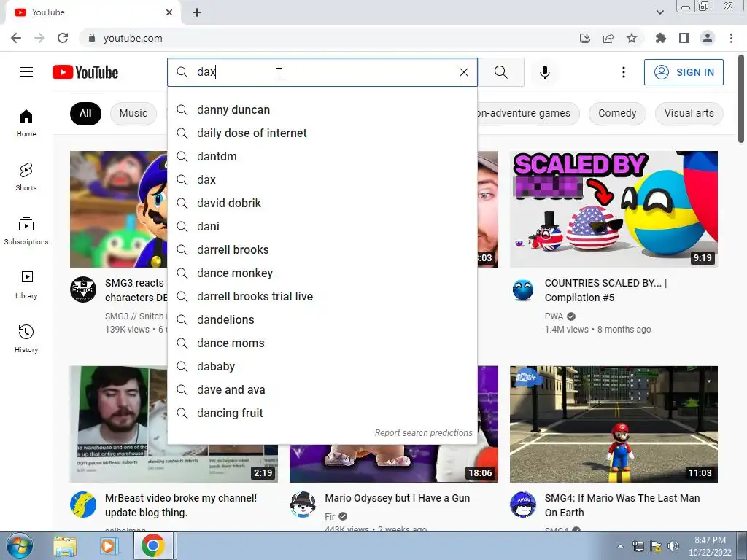The image size is (747, 560).
Task: Open the Windows Start menu
Action: click(20, 545)
